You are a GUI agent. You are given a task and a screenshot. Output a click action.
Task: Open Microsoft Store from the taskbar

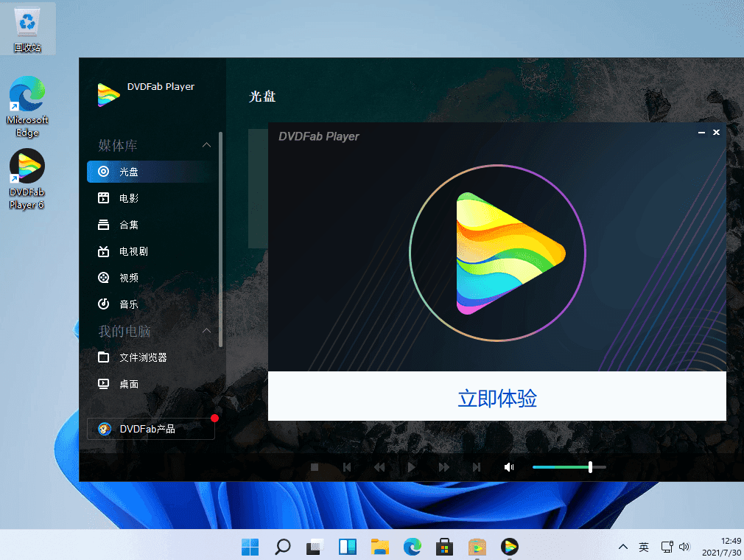[445, 547]
